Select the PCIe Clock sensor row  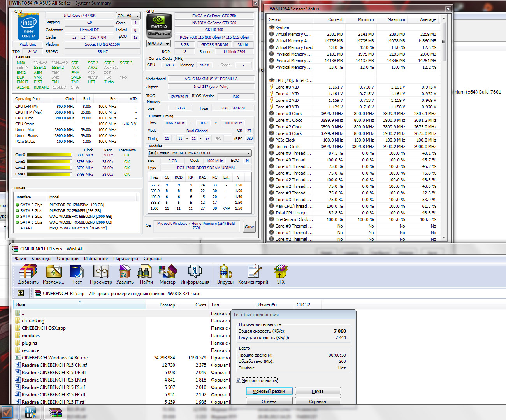pyautogui.click(x=353, y=140)
